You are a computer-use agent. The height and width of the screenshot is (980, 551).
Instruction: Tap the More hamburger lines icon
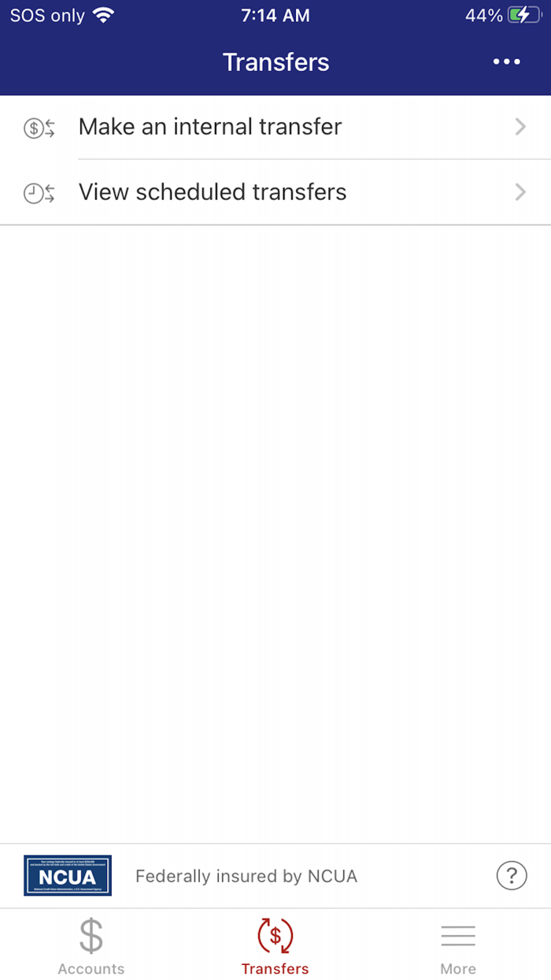pyautogui.click(x=458, y=936)
